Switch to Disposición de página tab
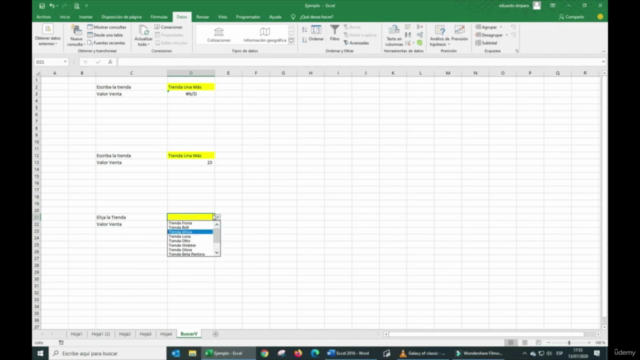Screen dimensions: 640x360 point(122,17)
